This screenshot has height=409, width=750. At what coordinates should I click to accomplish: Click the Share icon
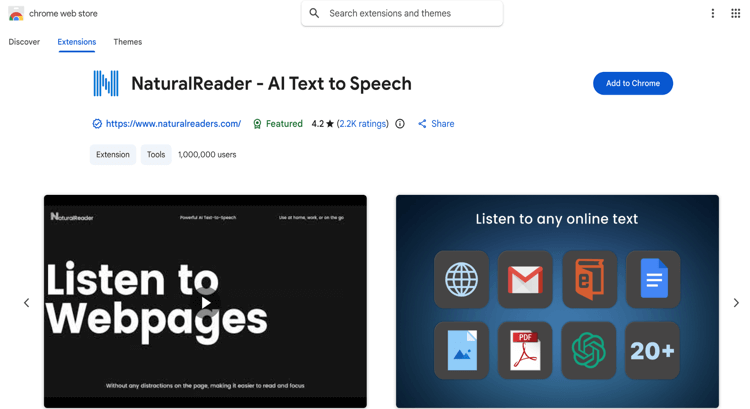tap(422, 124)
